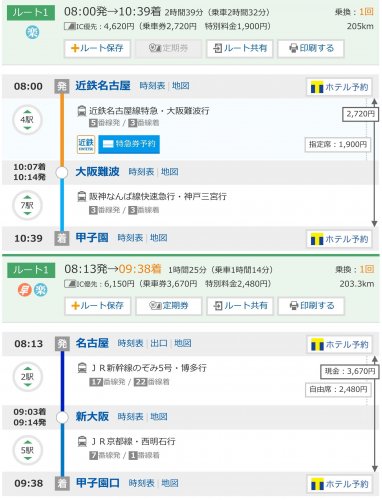Viewport: 382px width, 500px height.
Task: Expand the 7駅 intermediate stations
Action: (27, 205)
